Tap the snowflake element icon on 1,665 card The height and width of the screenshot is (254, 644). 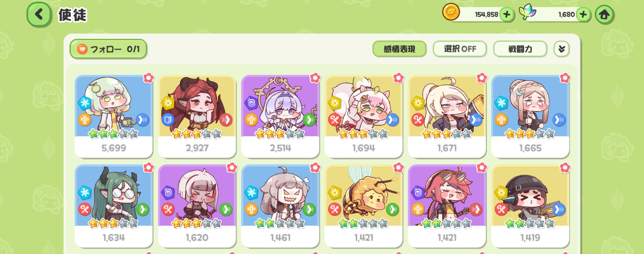point(501,103)
